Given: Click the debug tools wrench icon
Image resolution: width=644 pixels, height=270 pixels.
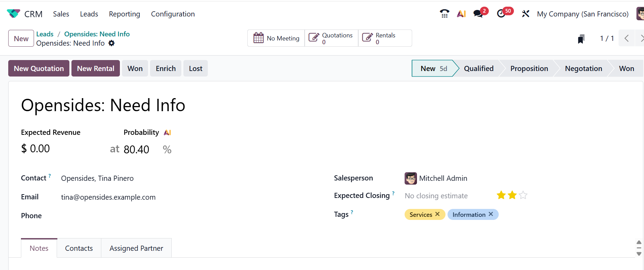Looking at the screenshot, I should point(526,14).
